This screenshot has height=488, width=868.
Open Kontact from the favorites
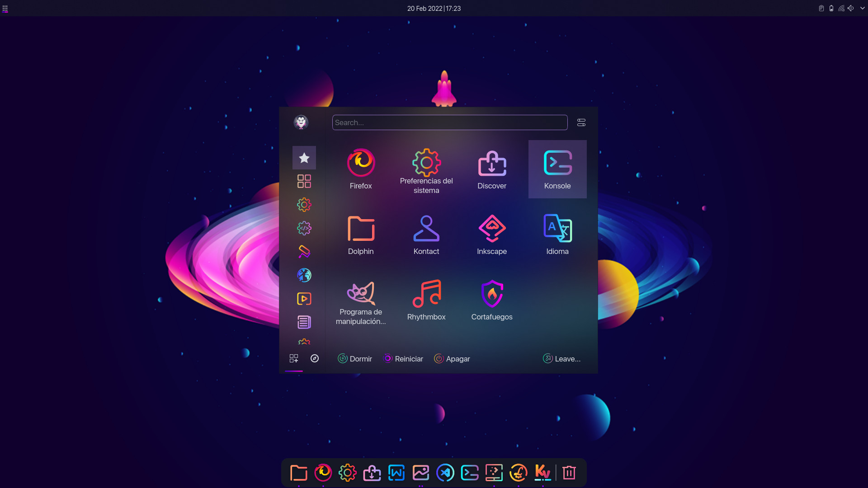click(x=426, y=234)
